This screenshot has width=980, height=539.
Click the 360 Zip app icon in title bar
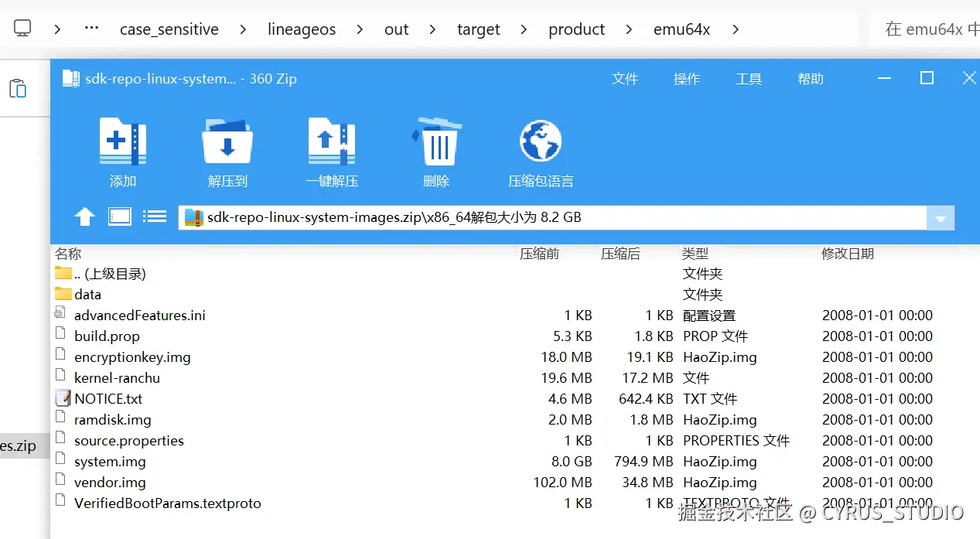tap(70, 78)
